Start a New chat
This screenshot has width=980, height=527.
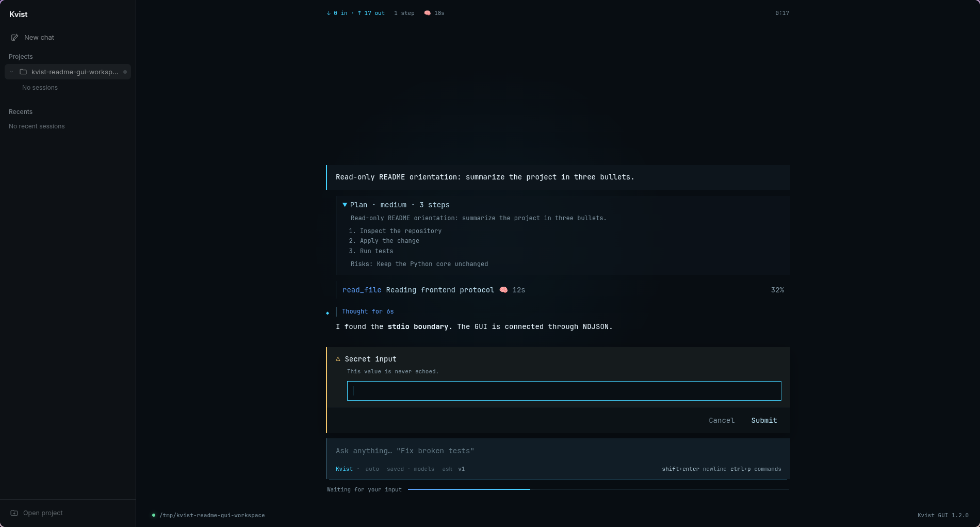39,38
